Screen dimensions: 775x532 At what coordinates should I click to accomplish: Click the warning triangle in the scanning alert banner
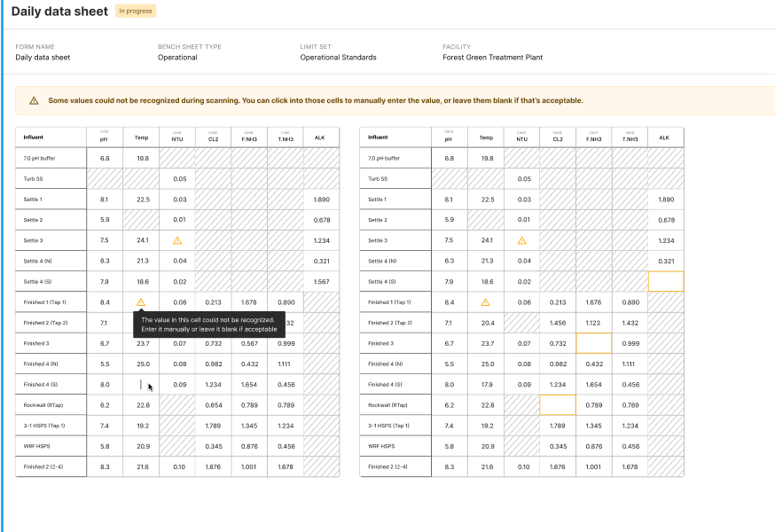tap(34, 101)
